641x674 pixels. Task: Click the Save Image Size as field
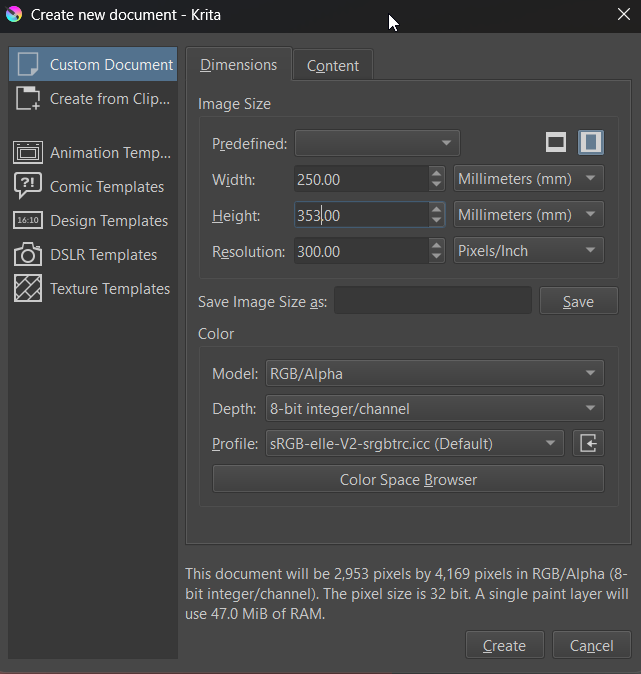[432, 301]
